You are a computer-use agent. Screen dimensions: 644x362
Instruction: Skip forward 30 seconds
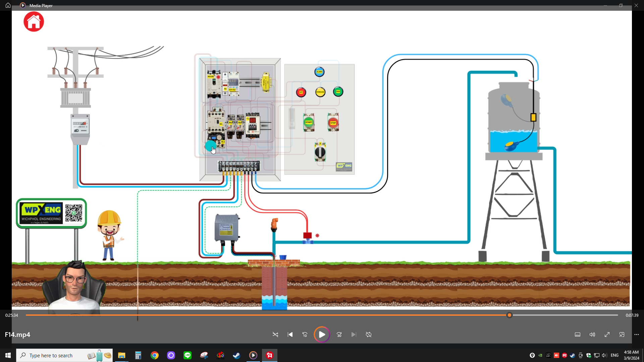click(x=339, y=335)
